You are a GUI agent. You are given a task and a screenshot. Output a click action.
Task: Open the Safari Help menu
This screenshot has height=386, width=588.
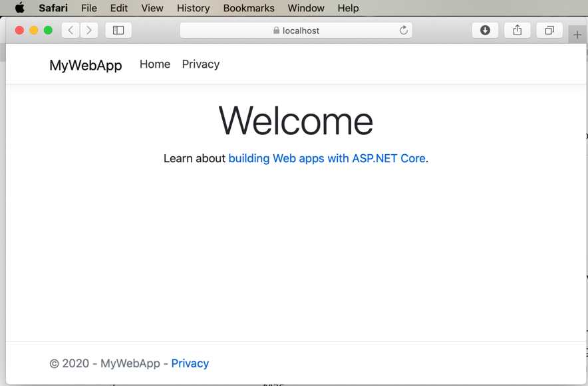click(348, 8)
